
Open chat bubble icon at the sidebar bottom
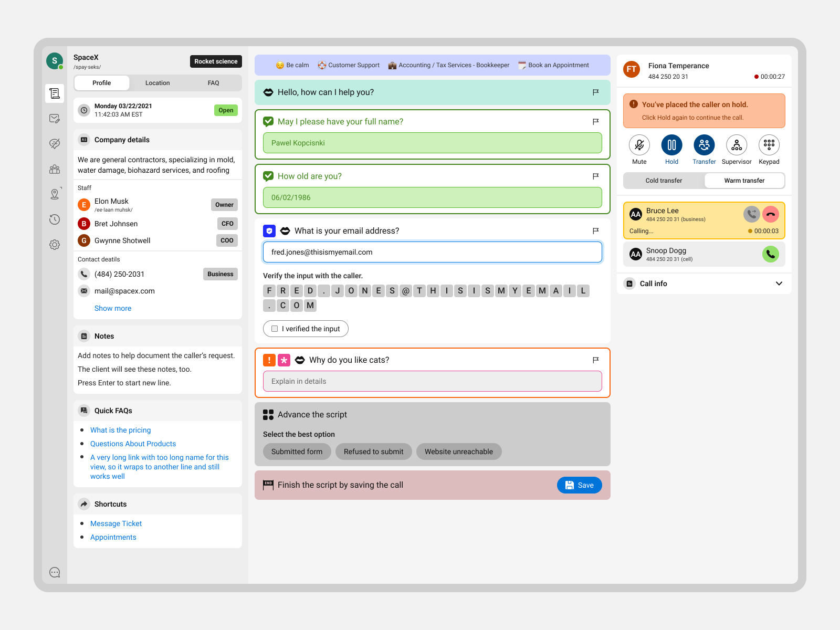click(x=55, y=572)
